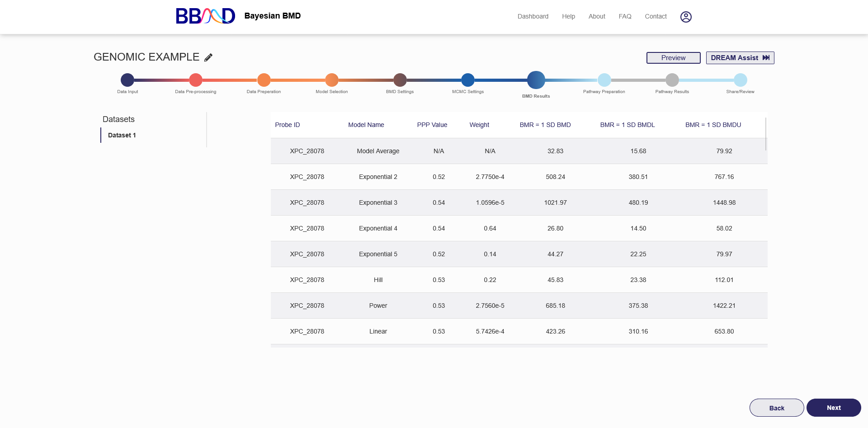Select the Model Selection step circle
Screen dimensions: 868x428
pos(332,80)
